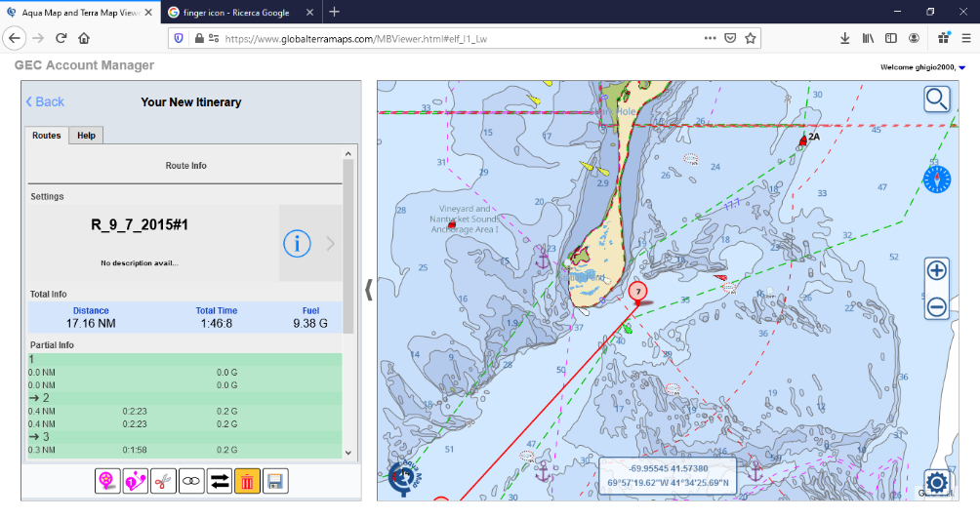Open the map search magnifier
Screen dimensions: 980x519
coord(936,100)
